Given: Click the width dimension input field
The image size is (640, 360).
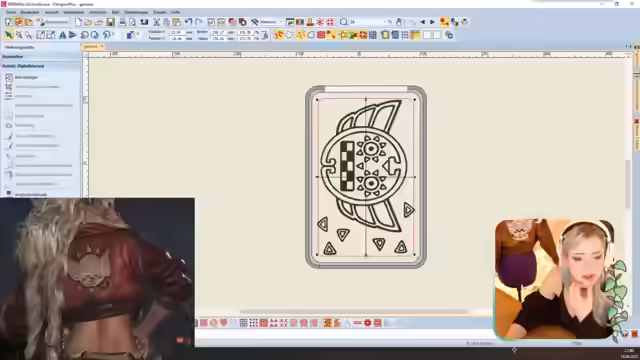Looking at the screenshot, I should tap(218, 32).
